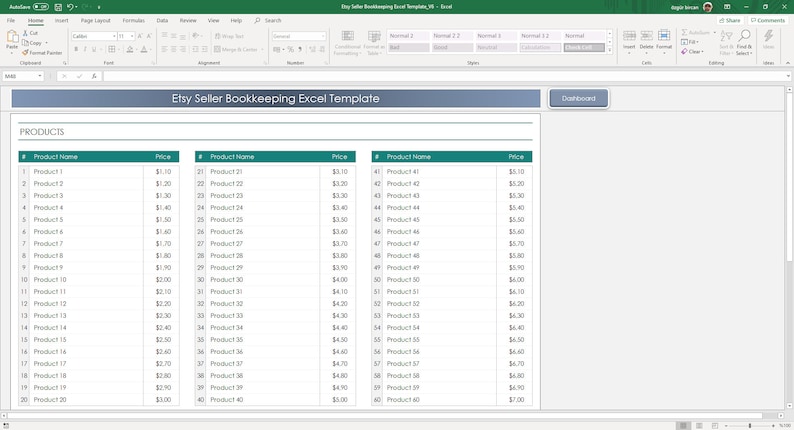
Task: Collapse the ribbon with the chevron
Action: point(788,63)
